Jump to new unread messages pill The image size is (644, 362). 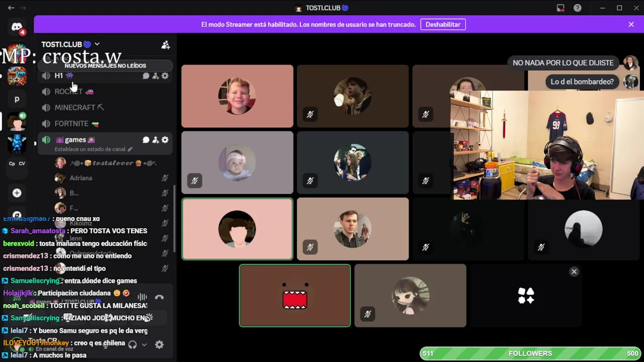click(105, 65)
